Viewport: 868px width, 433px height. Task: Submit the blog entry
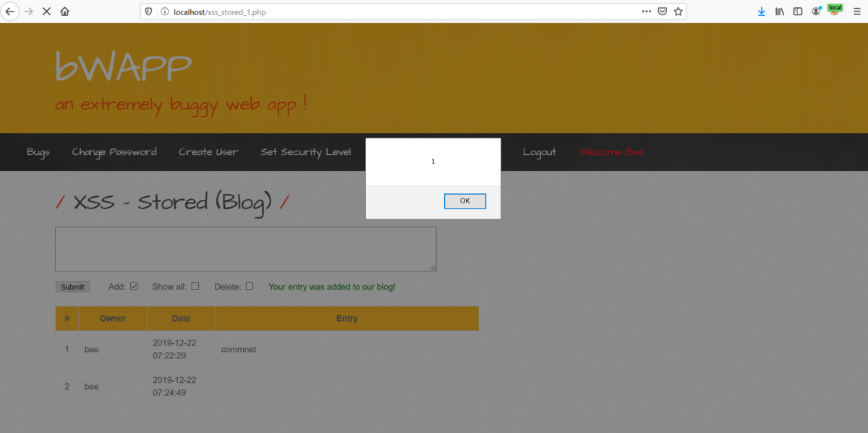72,287
